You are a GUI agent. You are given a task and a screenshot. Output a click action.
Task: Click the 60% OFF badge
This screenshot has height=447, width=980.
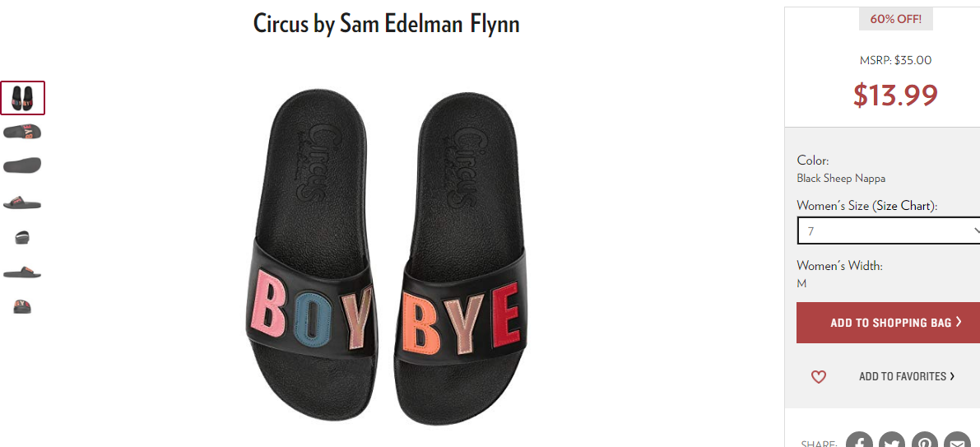point(895,19)
